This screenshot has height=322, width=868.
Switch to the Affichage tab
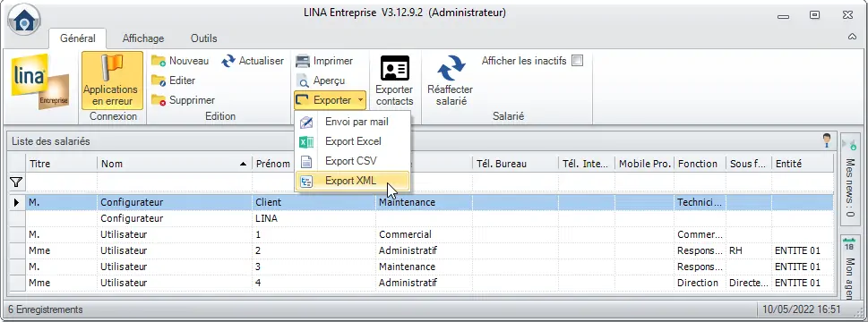(142, 38)
